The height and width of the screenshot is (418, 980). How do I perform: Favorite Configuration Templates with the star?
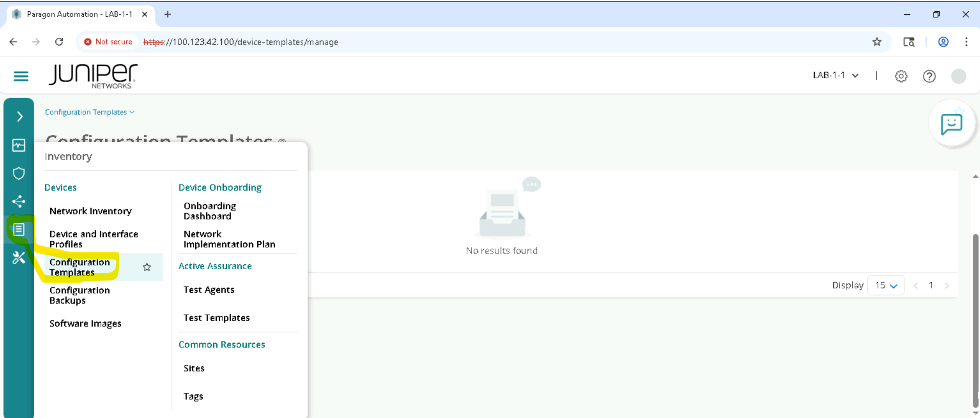point(147,267)
